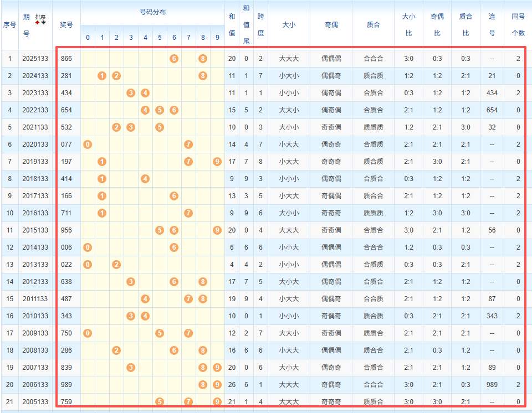Click orange ball 6 in row 2025133
This screenshot has width=532, height=413.
[x=174, y=59]
